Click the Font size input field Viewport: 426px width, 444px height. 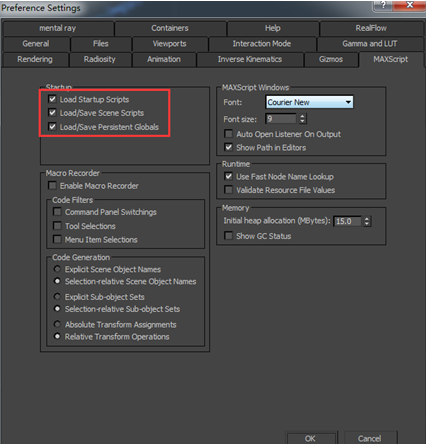pos(281,119)
